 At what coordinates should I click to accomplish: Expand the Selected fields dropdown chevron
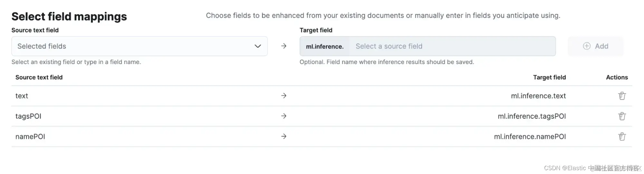tap(258, 46)
